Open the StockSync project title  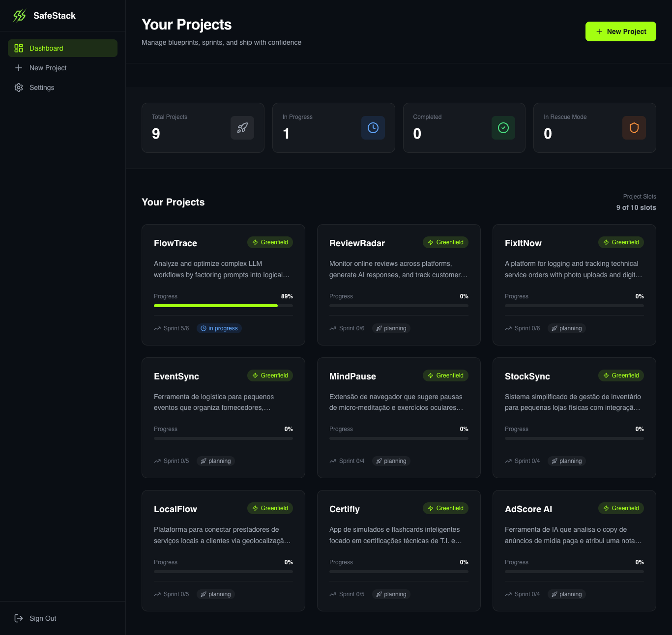527,376
